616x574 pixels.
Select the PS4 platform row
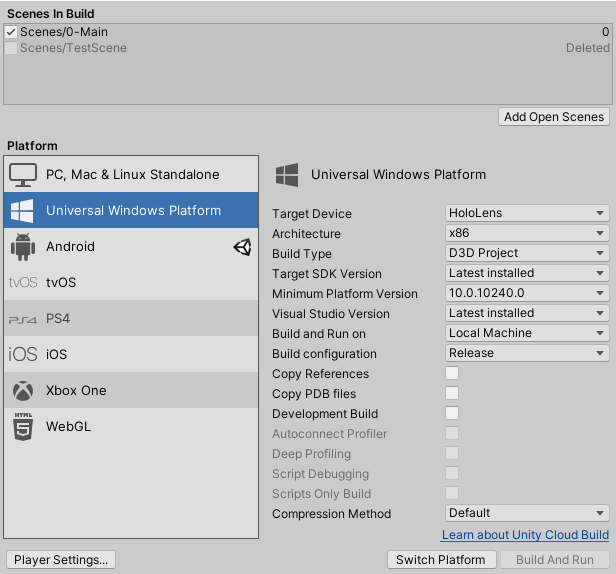pos(131,318)
